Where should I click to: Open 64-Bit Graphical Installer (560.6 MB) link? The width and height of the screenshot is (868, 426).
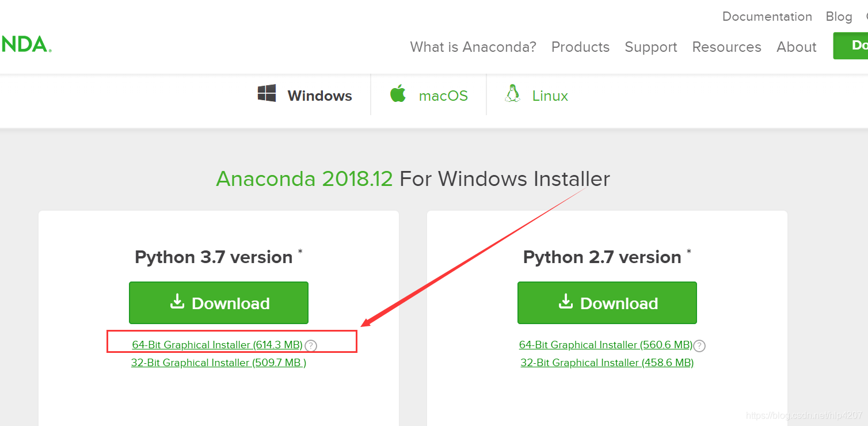tap(606, 345)
